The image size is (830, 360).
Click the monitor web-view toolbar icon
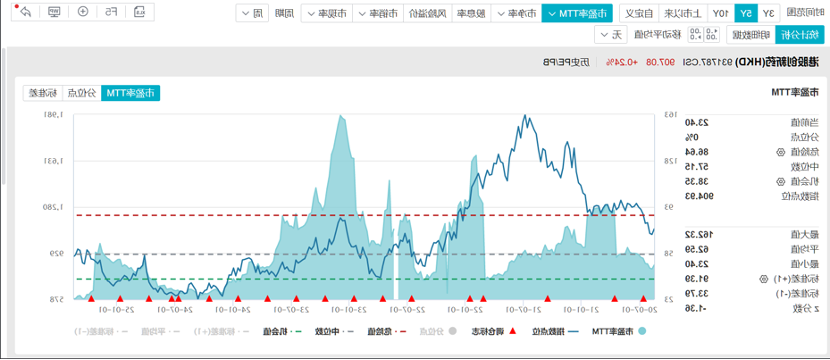[55, 11]
